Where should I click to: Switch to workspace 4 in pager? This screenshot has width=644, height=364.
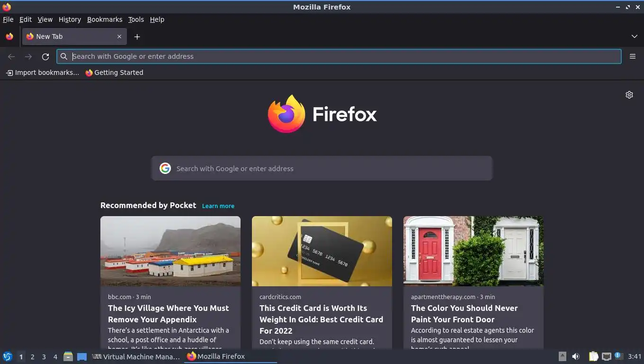point(55,357)
